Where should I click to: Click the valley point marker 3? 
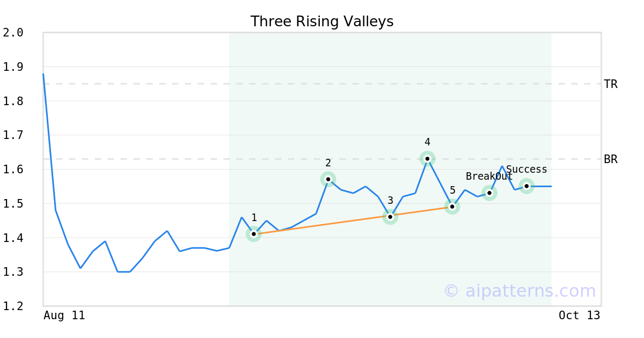coord(390,217)
